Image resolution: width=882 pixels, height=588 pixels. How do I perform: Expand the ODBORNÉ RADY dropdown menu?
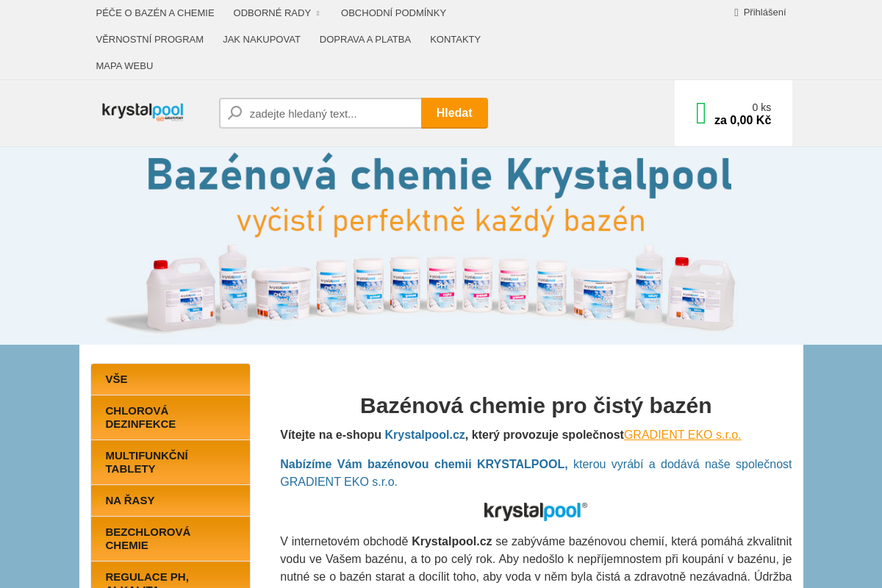(276, 12)
